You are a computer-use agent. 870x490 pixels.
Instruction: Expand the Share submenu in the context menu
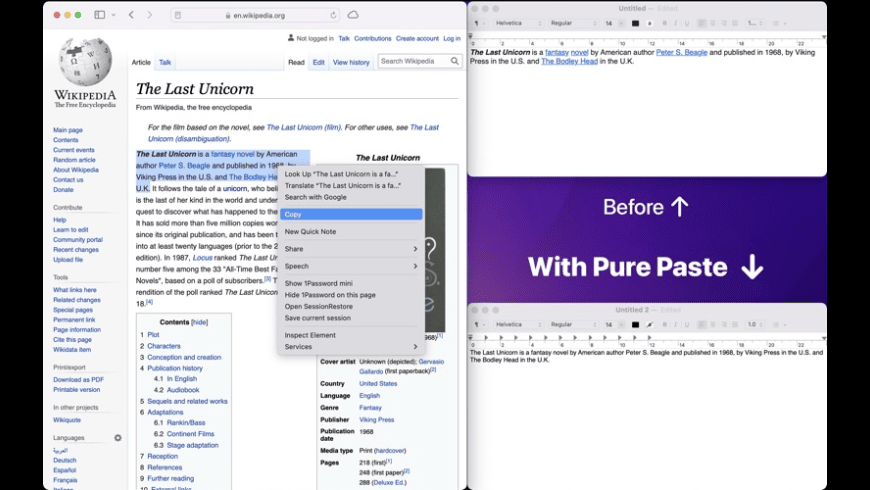[351, 249]
